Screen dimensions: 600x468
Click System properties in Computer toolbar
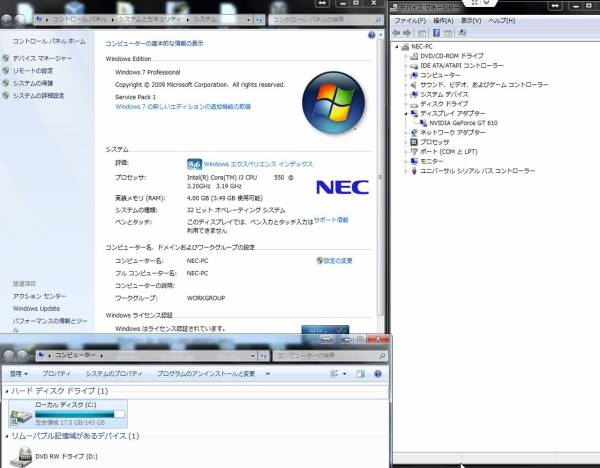[114, 374]
